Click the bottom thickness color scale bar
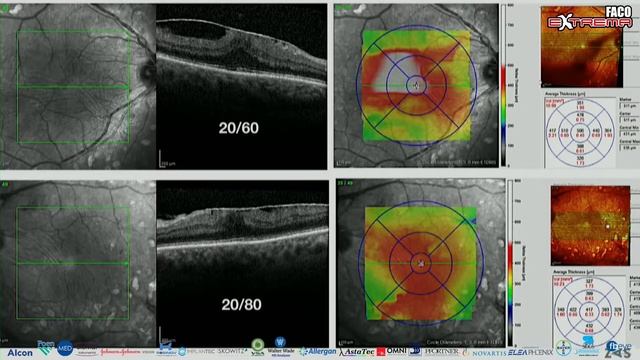The height and width of the screenshot is (360, 640). (x=510, y=263)
